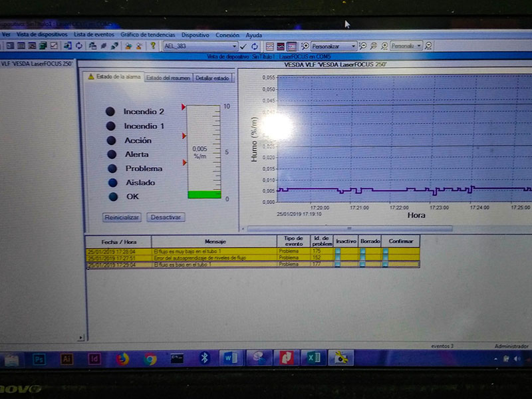The width and height of the screenshot is (532, 399).
Task: Click the connection manager toolbar icon
Action: 92,45
